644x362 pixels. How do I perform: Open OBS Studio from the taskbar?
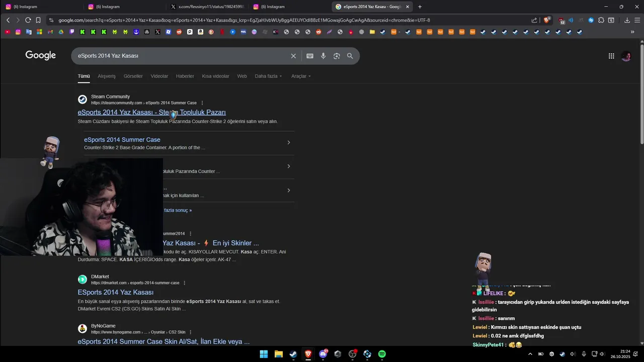tap(352, 354)
